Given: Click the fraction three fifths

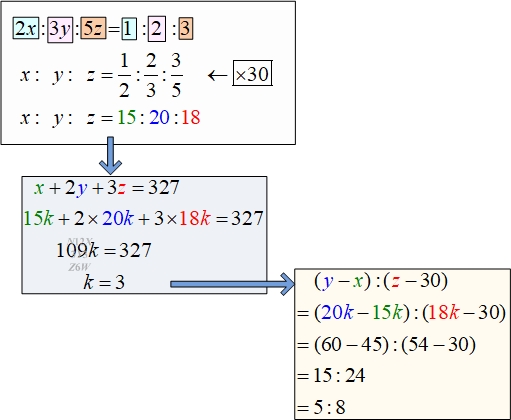Looking at the screenshot, I should click(x=176, y=75).
